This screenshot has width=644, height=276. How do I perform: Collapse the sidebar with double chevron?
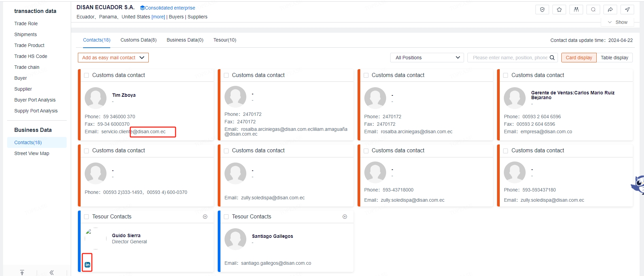52,272
